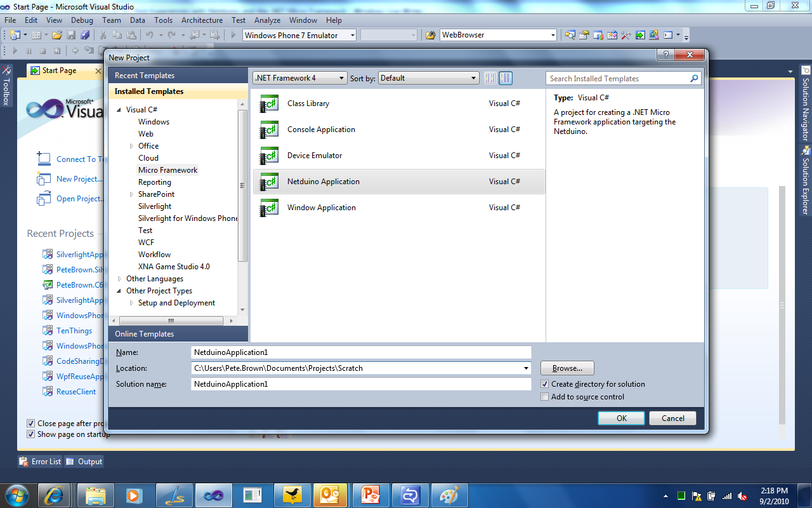812x508 pixels.
Task: Open the Toolbox side panel tab
Action: (x=6, y=84)
